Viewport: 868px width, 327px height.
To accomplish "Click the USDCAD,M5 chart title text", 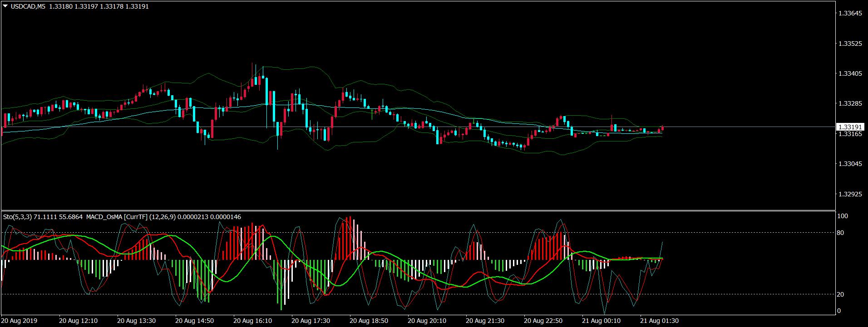I will click(x=29, y=6).
